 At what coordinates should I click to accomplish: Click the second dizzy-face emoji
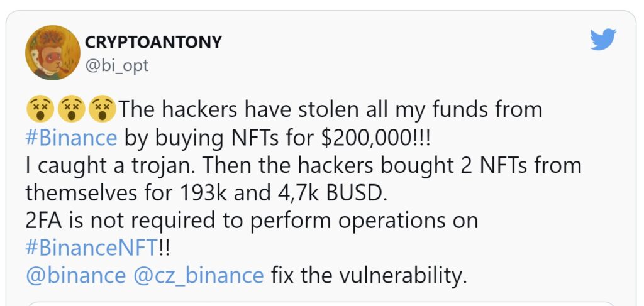click(70, 111)
